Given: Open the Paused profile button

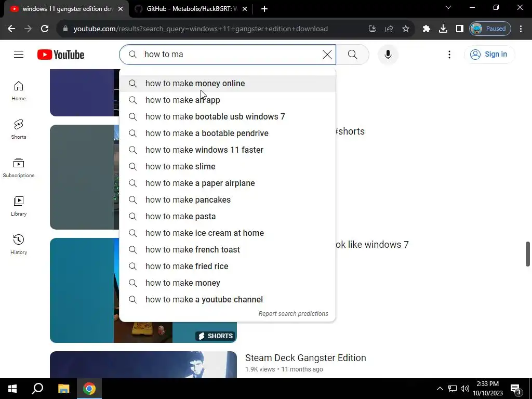Looking at the screenshot, I should point(490,29).
